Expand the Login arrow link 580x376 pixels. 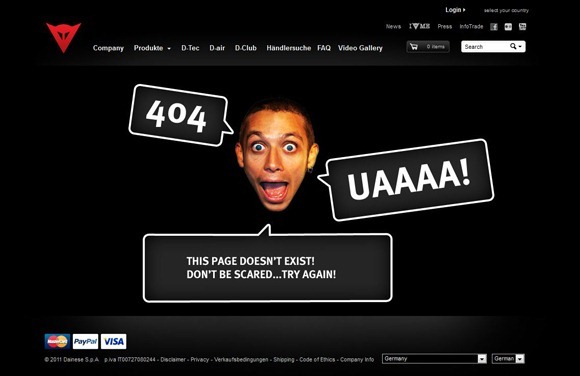(x=455, y=10)
